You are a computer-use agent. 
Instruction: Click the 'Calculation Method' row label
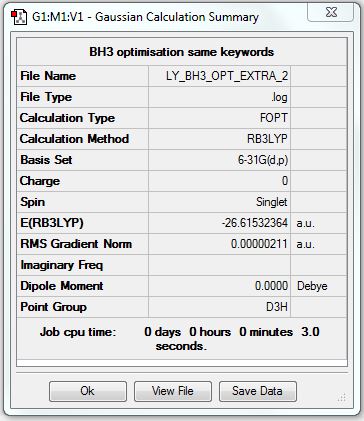click(x=74, y=139)
